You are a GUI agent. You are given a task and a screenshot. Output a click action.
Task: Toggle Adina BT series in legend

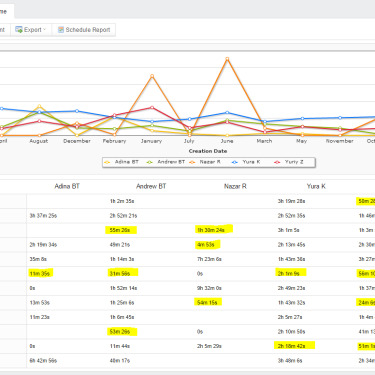pyautogui.click(x=121, y=162)
